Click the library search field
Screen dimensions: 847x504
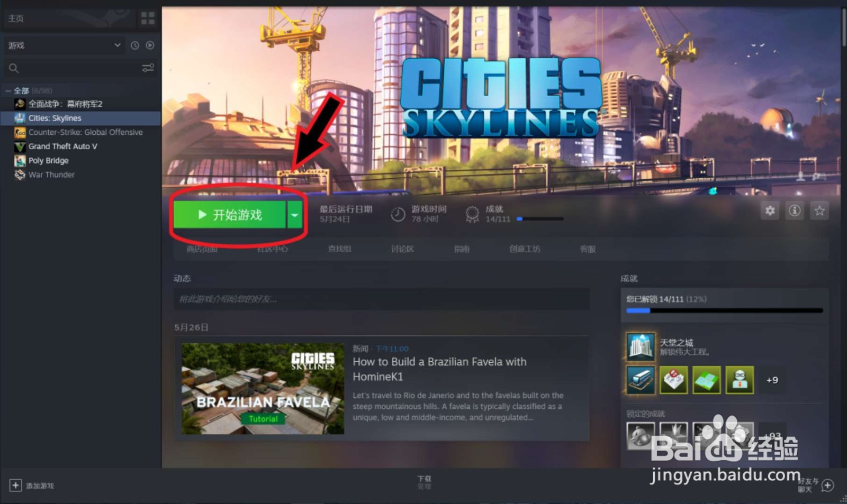click(71, 68)
